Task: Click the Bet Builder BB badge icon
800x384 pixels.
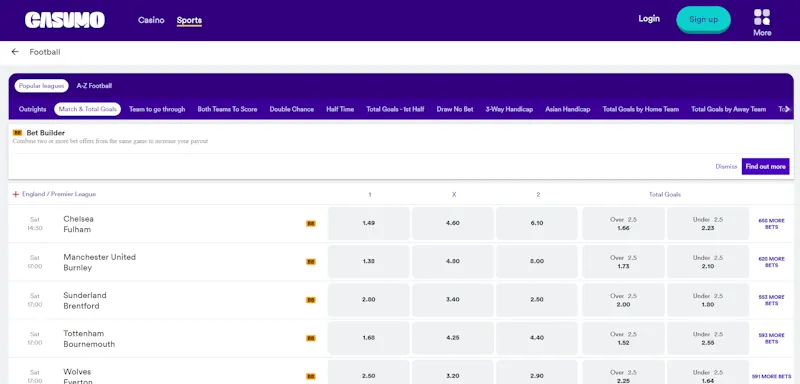Action: tap(17, 133)
